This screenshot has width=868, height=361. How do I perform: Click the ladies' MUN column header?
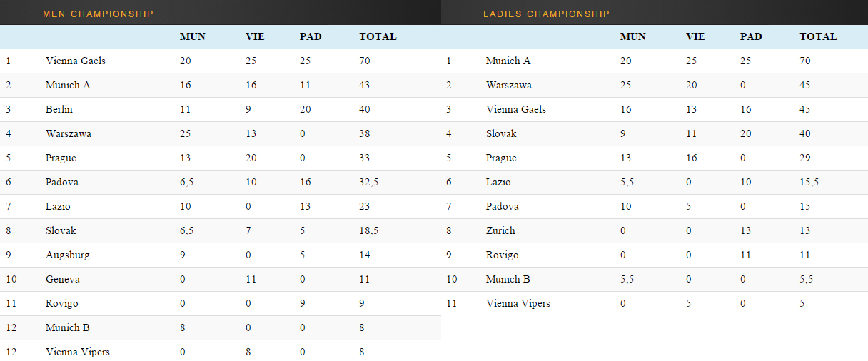632,36
